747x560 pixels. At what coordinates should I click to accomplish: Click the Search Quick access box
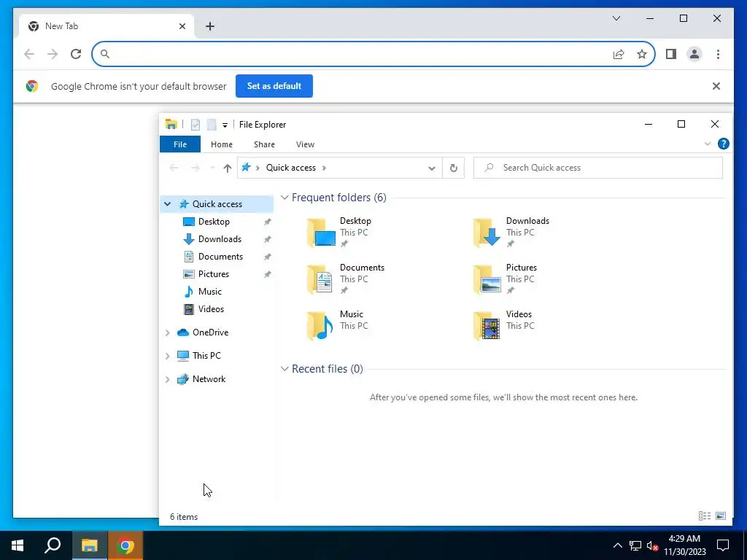598,168
